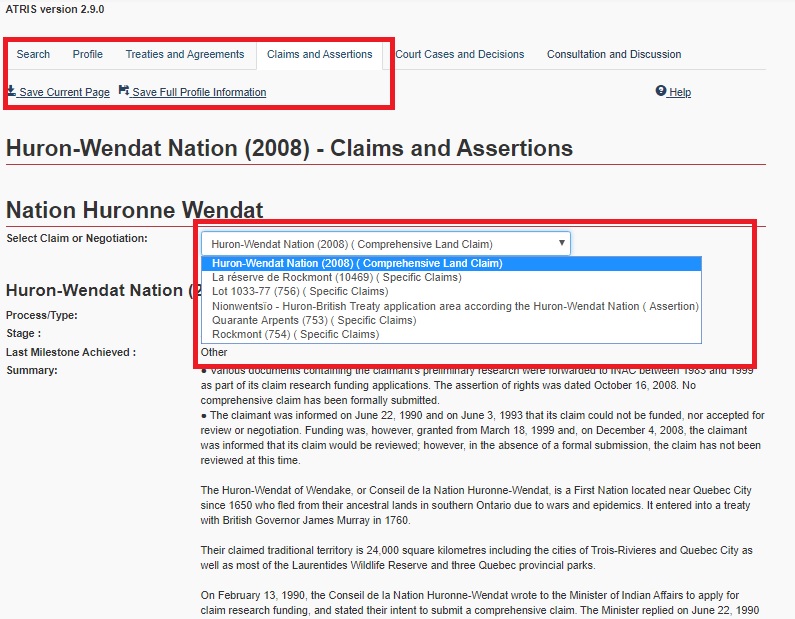
Task: Choose Quarante Arpents (753) Specific Claims option
Action: pyautogui.click(x=313, y=320)
